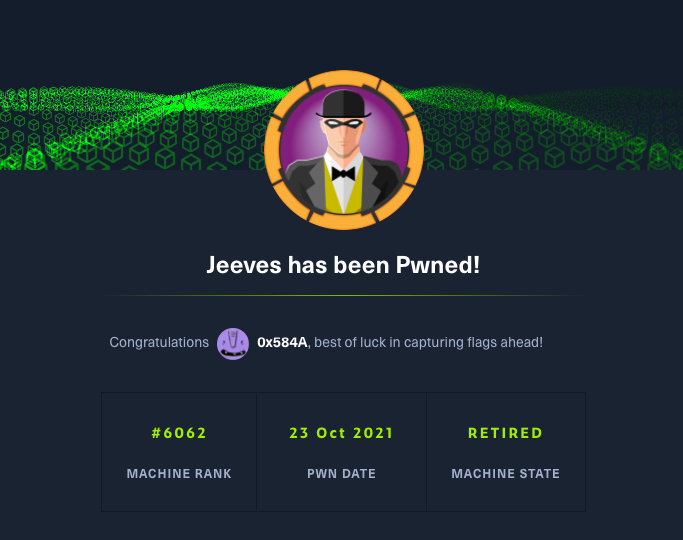The width and height of the screenshot is (683, 540).
Task: Click the MACHINE STATE label
Action: (505, 473)
